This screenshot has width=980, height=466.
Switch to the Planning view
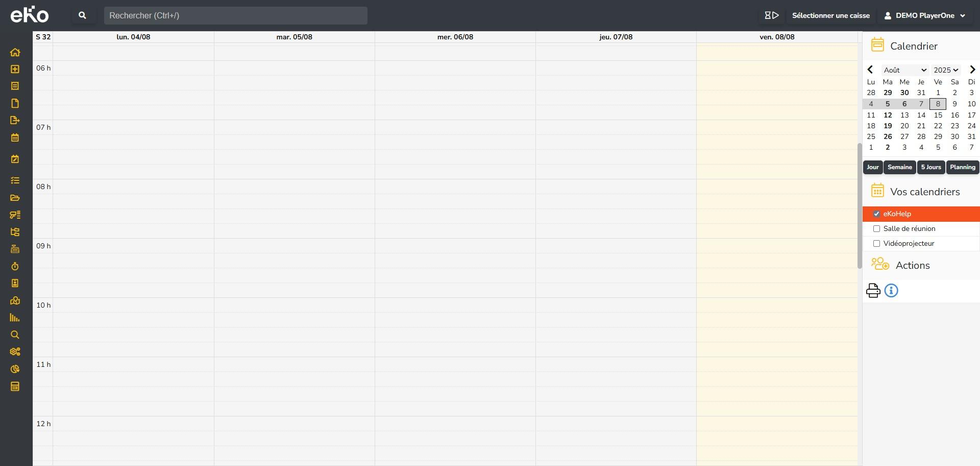point(962,167)
